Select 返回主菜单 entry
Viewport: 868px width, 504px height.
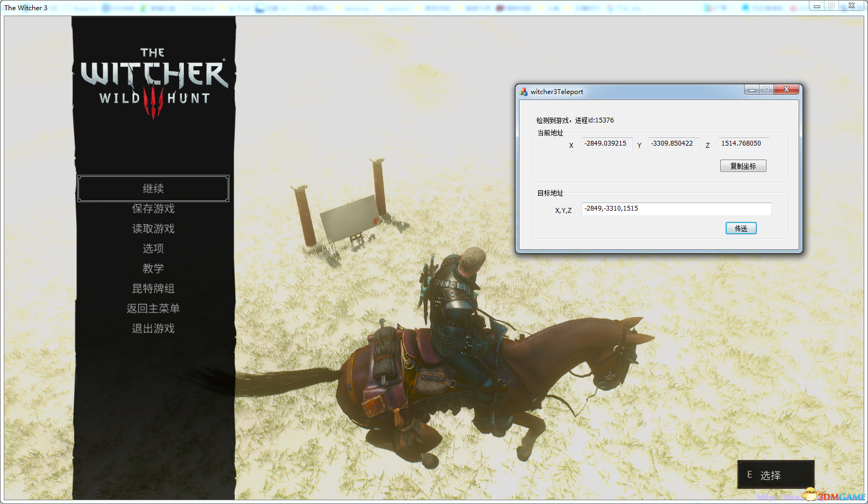click(153, 308)
